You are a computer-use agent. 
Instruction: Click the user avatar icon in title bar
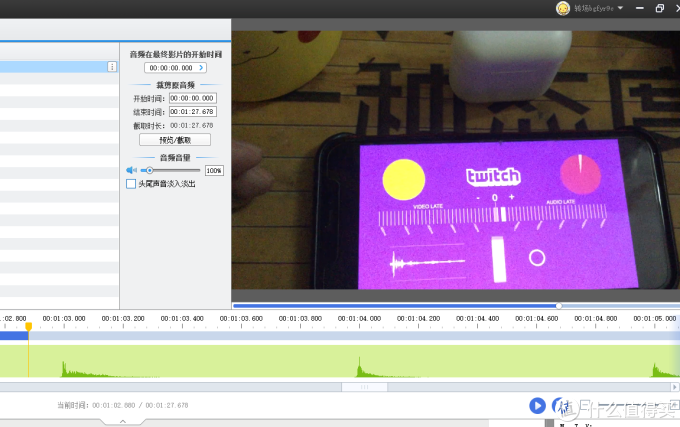point(563,8)
